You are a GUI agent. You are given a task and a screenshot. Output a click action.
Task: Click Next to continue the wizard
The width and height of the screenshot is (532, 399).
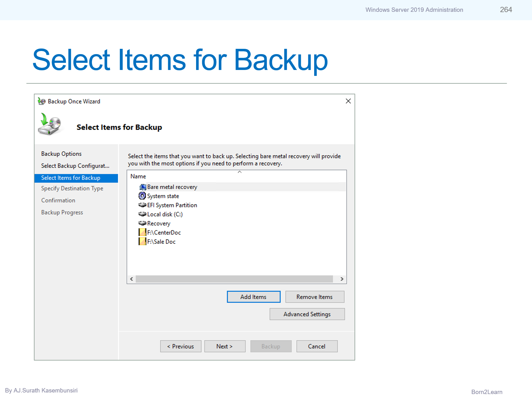[225, 346]
